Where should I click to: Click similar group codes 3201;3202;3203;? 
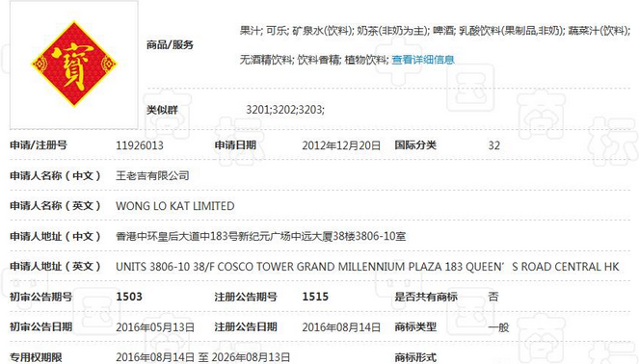tap(285, 110)
